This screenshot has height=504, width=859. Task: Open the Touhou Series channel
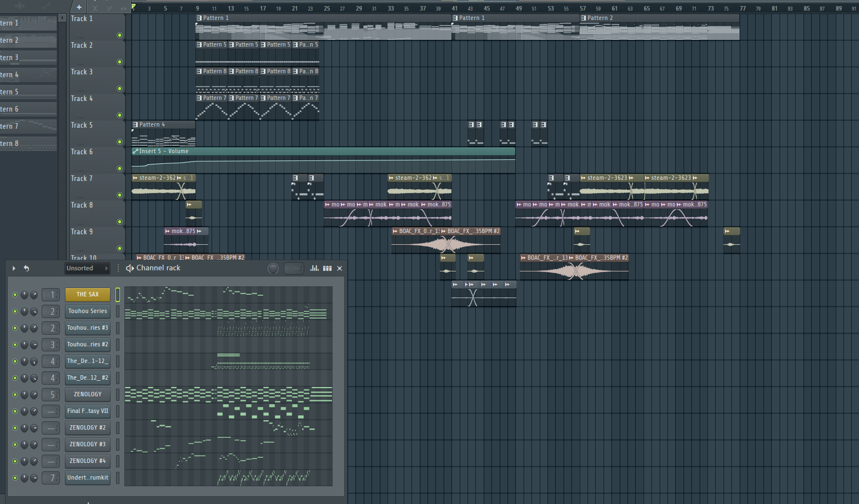(88, 311)
